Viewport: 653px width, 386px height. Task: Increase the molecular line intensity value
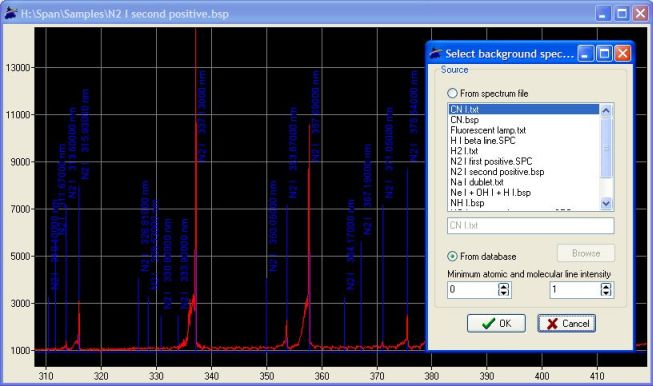606,286
